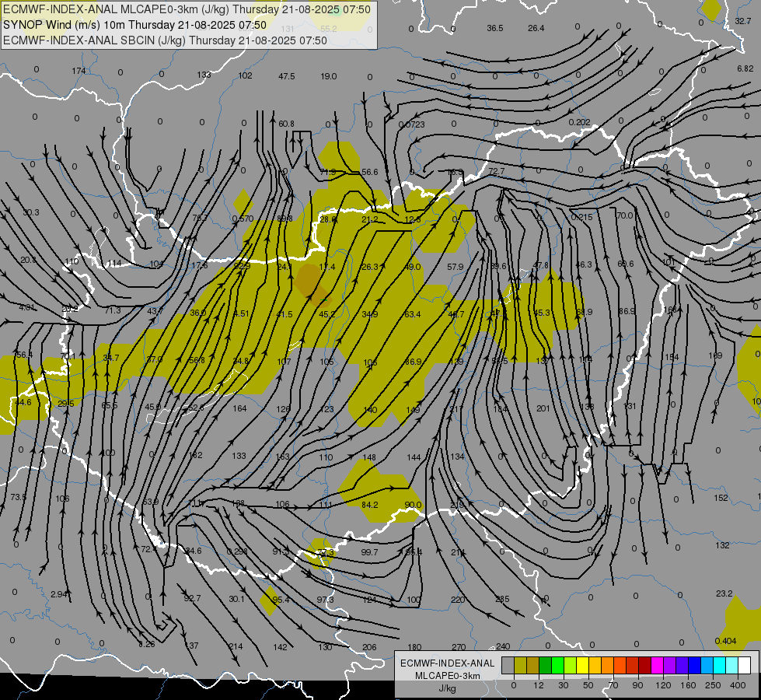Image resolution: width=761 pixels, height=700 pixels.
Task: Click the map value '30.3'
Action: (x=30, y=212)
